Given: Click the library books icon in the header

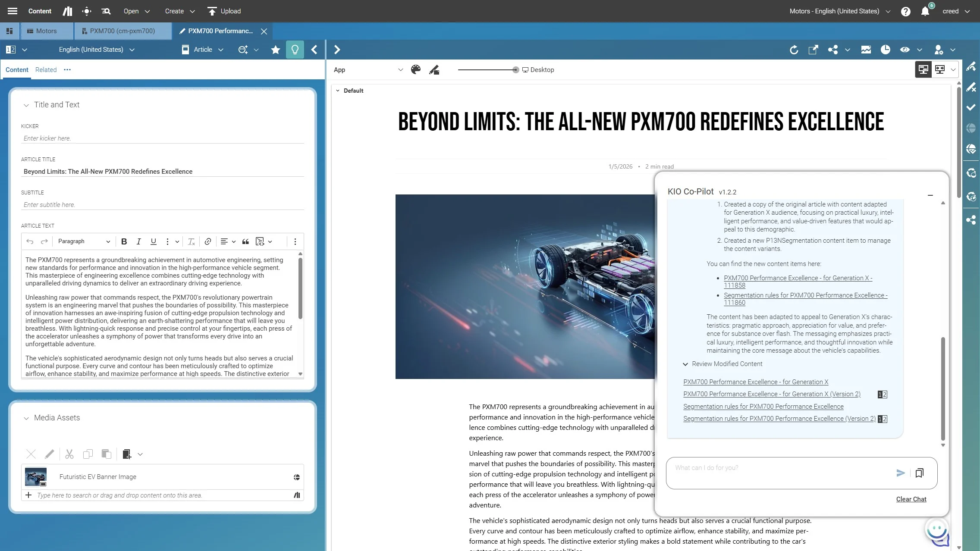Looking at the screenshot, I should click(67, 11).
